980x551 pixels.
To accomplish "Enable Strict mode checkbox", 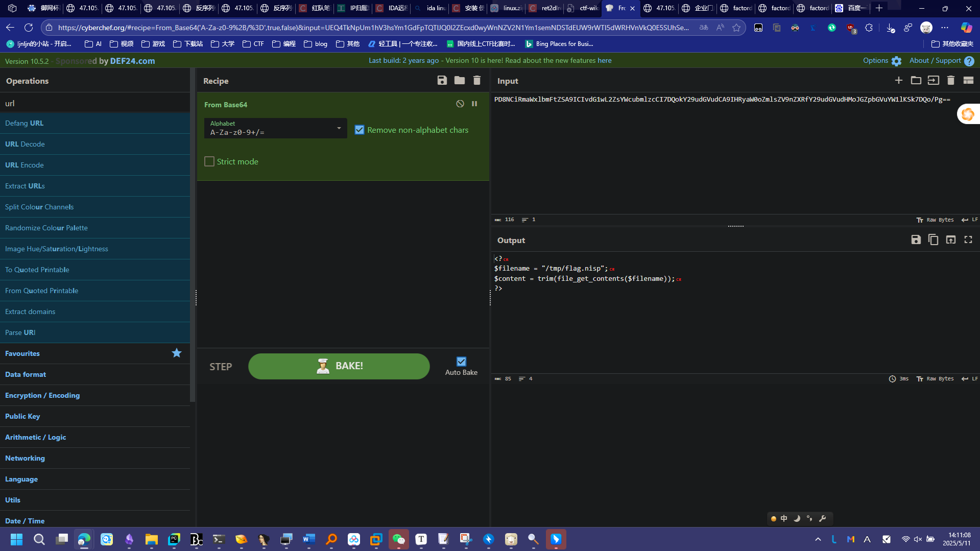I will 209,161.
